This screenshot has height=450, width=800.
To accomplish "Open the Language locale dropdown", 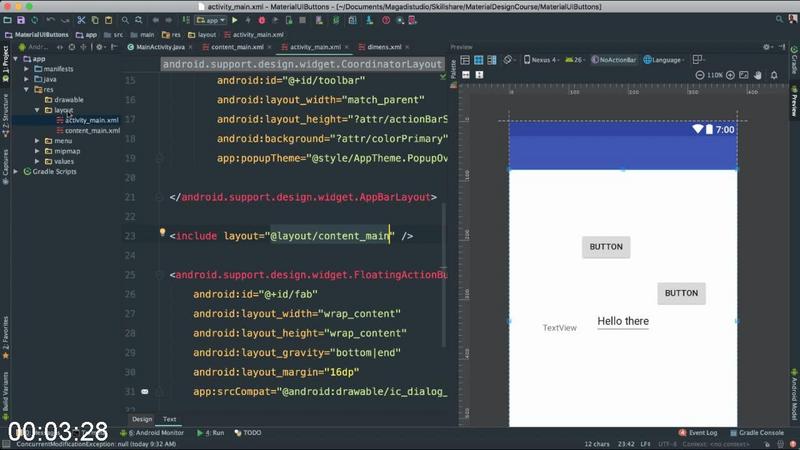I will (x=664, y=60).
